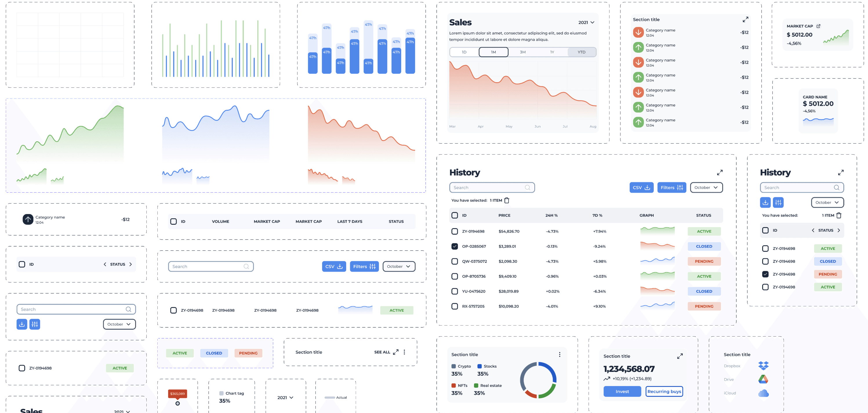Image resolution: width=868 pixels, height=413 pixels.
Task: Select the 1M range tab
Action: pyautogui.click(x=493, y=52)
